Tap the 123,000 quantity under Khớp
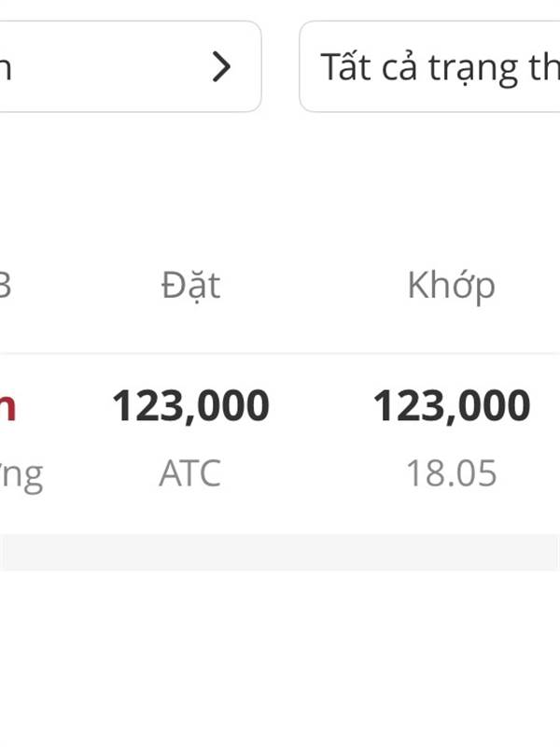Image resolution: width=560 pixels, height=747 pixels. 452,406
